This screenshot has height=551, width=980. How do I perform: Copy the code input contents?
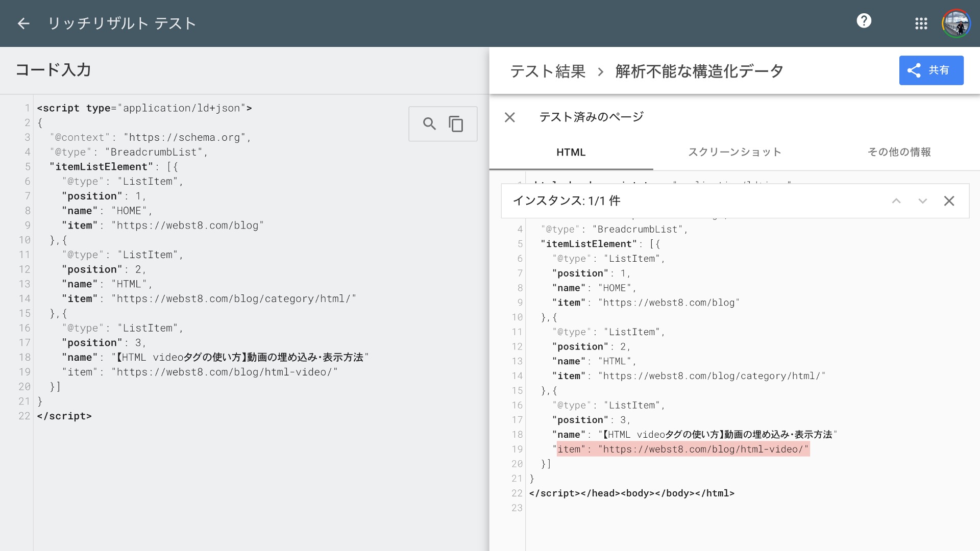[x=456, y=124]
